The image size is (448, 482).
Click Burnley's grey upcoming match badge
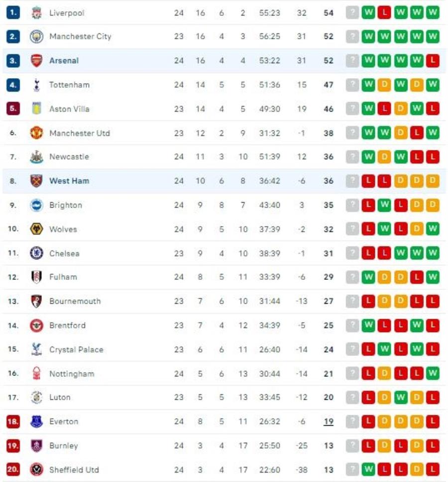[x=352, y=446]
